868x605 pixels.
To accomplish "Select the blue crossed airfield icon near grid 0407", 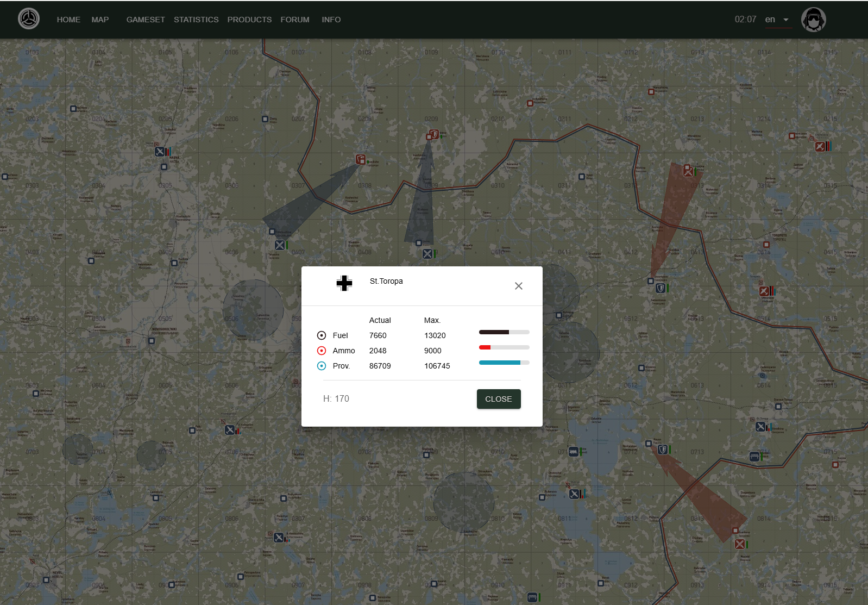I will point(280,245).
